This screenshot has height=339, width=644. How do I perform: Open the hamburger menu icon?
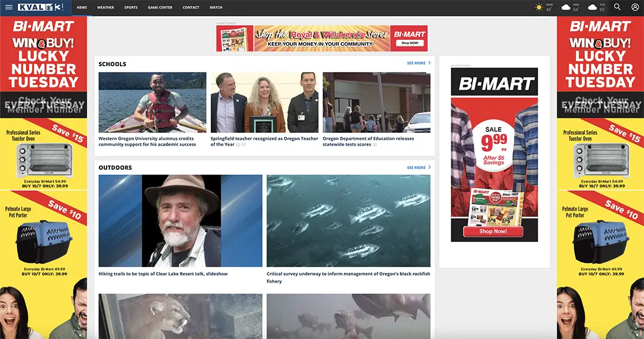pyautogui.click(x=9, y=8)
